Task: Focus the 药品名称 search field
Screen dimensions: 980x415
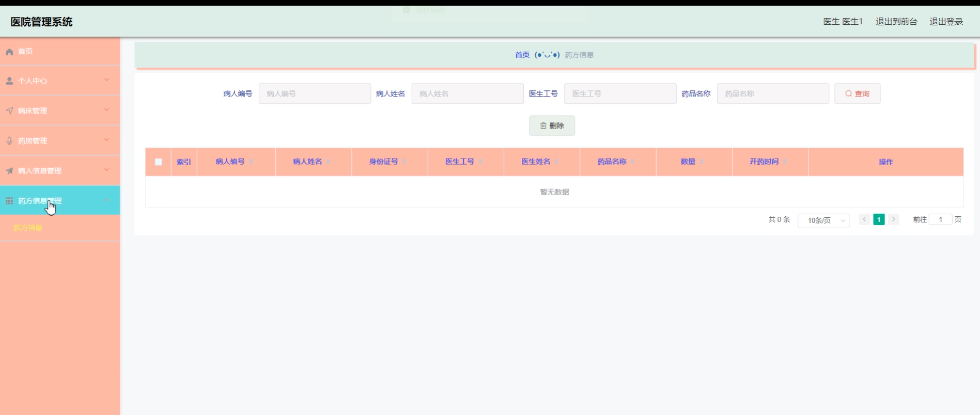Action: [773, 93]
